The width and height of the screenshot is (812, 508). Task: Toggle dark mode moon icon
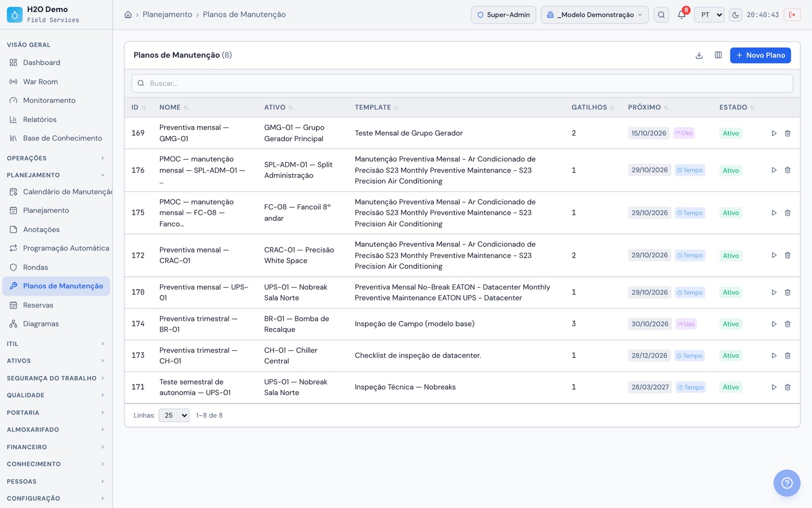(735, 15)
